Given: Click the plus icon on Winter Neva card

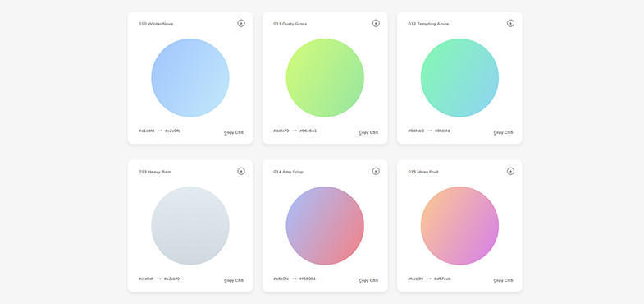Looking at the screenshot, I should (241, 24).
